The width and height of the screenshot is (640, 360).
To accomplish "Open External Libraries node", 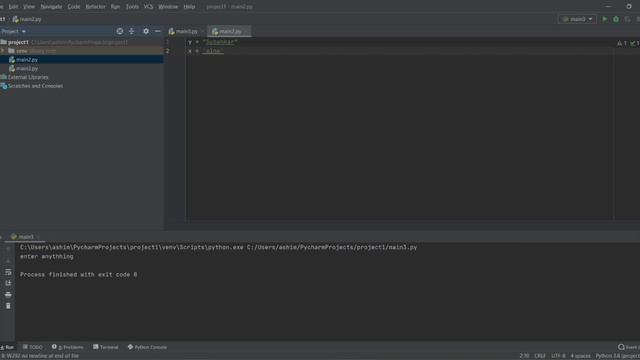I will [x=27, y=77].
